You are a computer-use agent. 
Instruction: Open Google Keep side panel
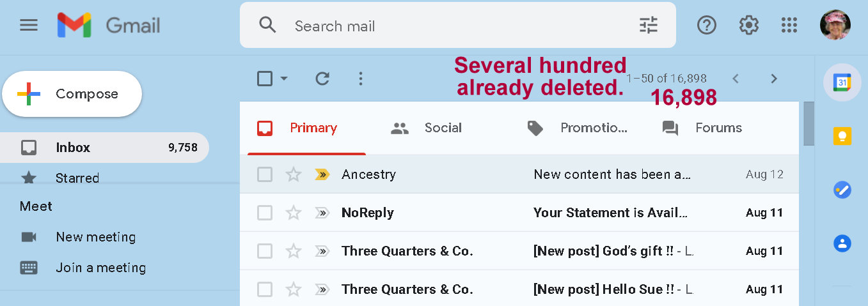click(x=842, y=136)
